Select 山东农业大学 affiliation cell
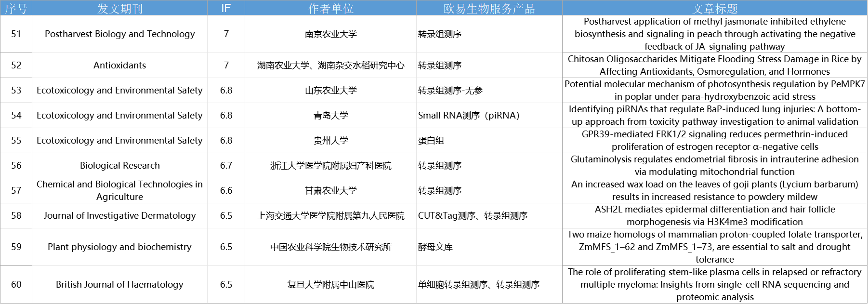The image size is (868, 304). pos(330,91)
